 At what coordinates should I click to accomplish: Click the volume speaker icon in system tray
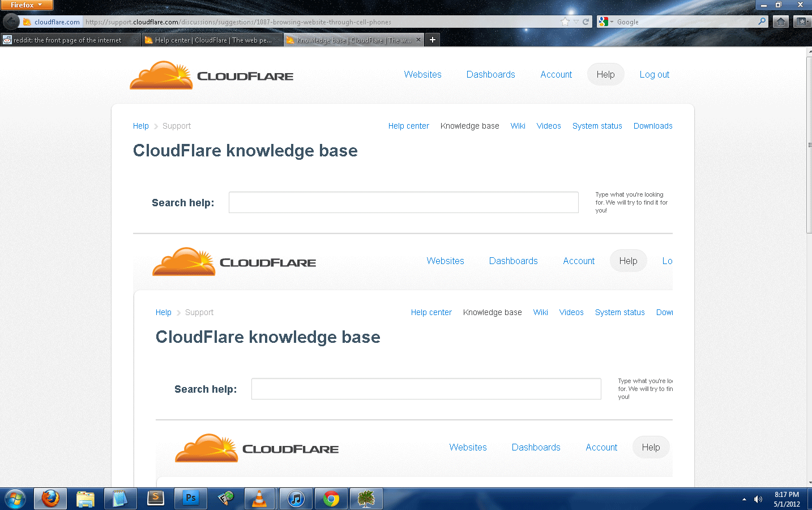point(758,499)
